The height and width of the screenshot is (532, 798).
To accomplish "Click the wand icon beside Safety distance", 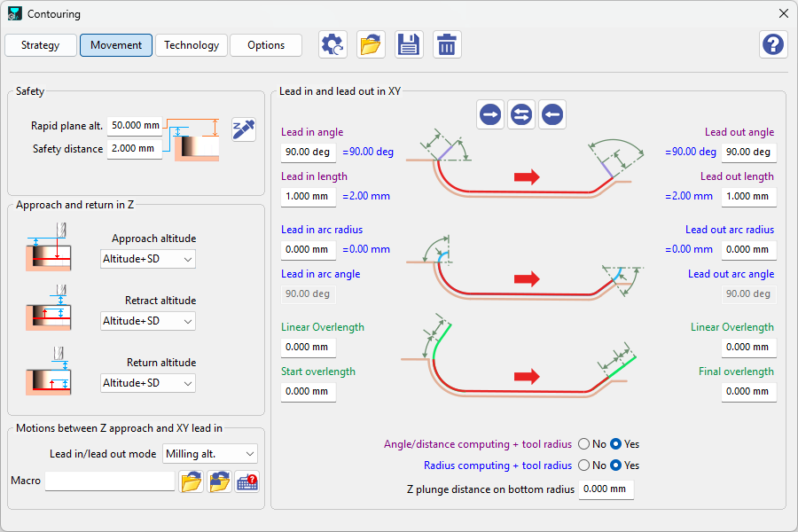I will [x=243, y=129].
